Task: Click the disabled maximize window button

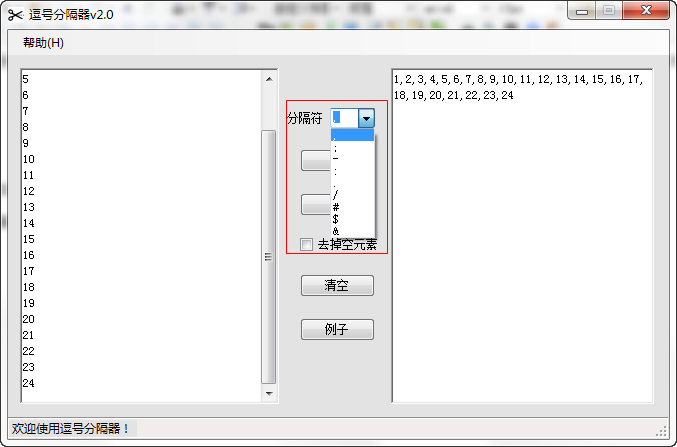Action: 609,11
